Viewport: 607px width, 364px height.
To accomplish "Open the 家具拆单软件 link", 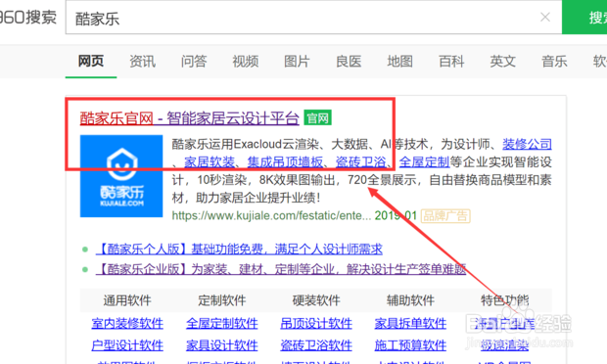I will coord(410,323).
